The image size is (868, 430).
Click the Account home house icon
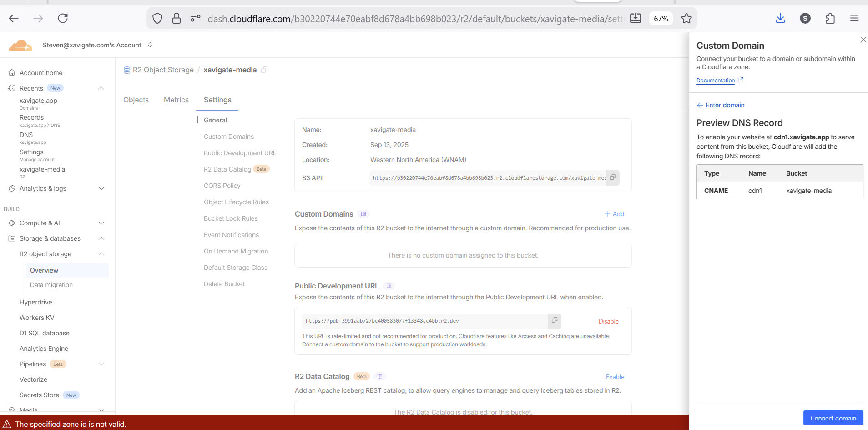point(12,72)
